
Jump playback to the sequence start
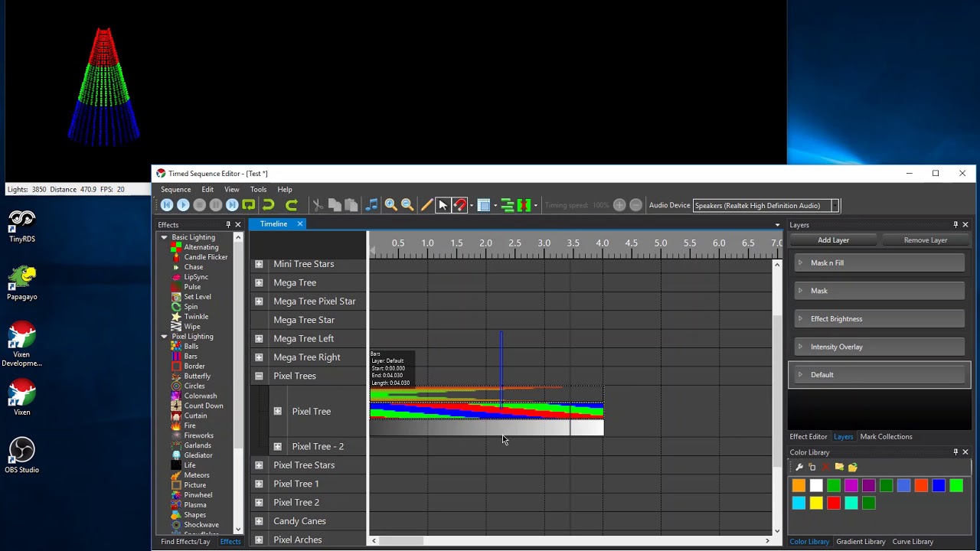coord(166,205)
